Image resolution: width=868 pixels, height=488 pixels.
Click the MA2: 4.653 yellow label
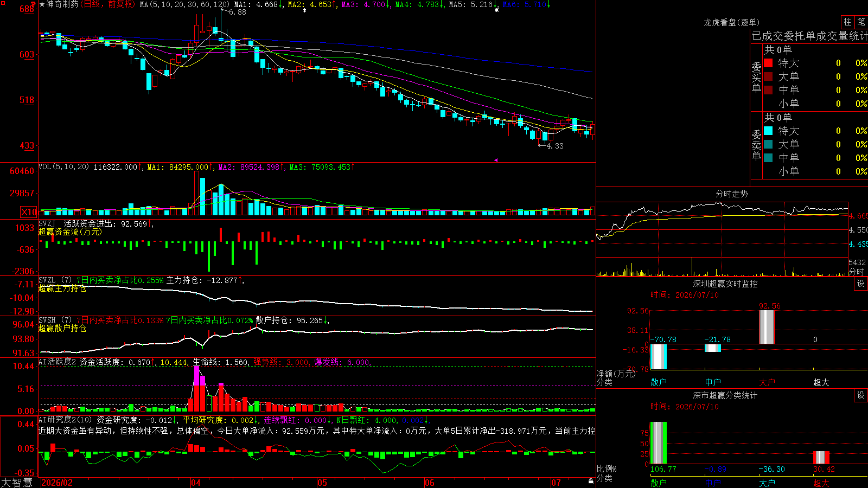311,4
